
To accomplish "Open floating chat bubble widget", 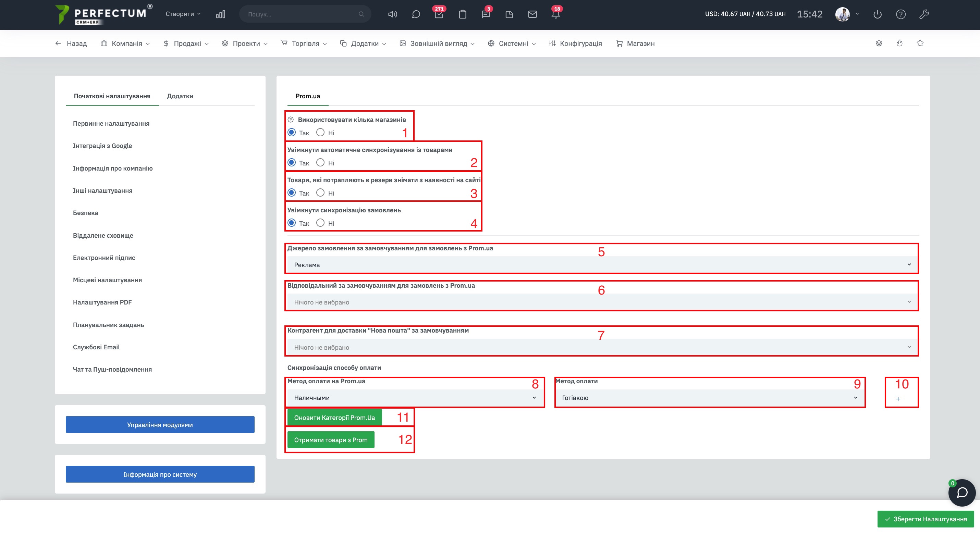I will 962,493.
